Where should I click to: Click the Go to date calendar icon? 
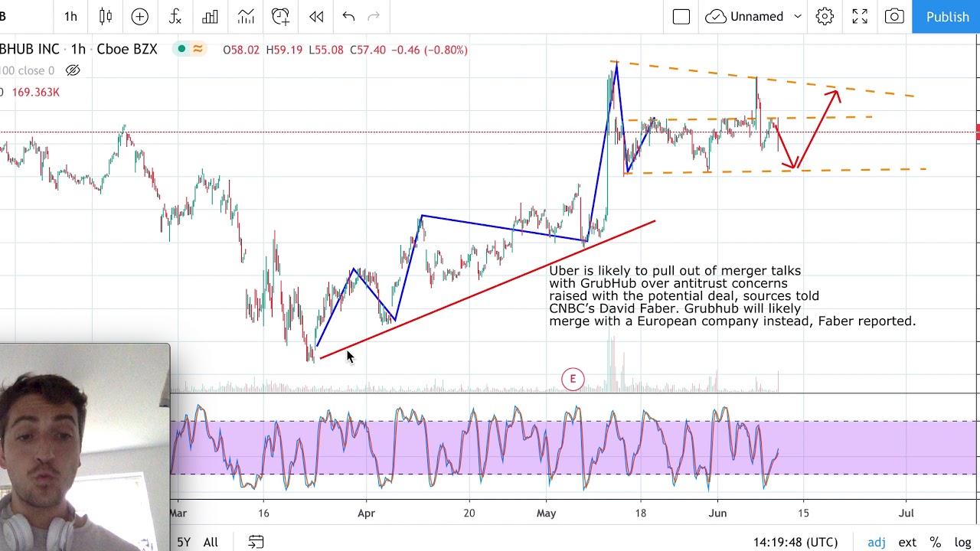[x=256, y=542]
